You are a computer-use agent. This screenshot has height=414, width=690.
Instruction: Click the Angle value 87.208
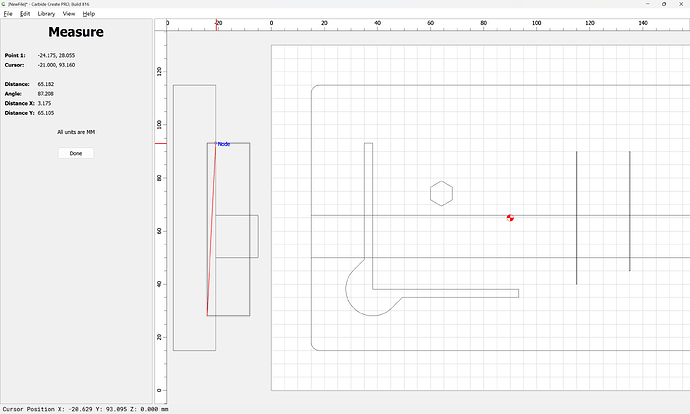46,94
